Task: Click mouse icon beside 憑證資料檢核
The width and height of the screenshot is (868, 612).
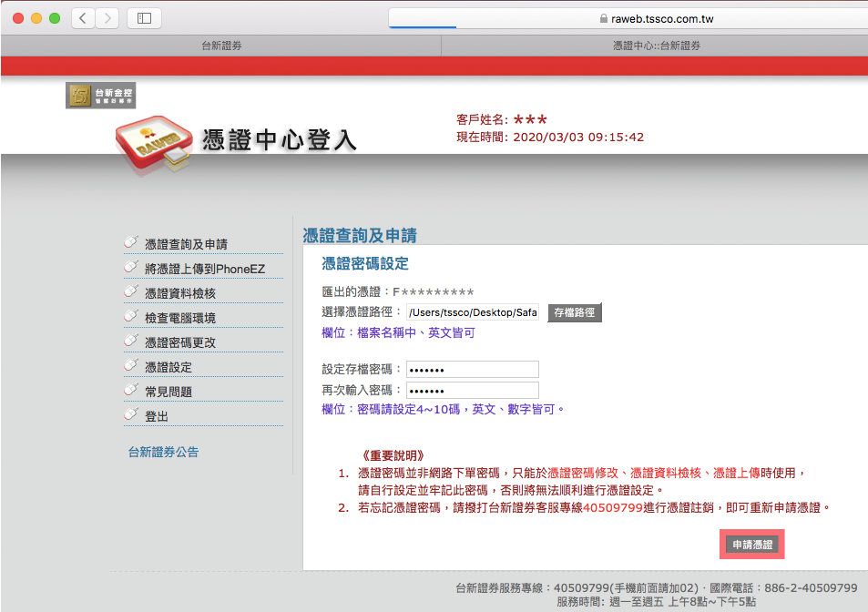Action: click(x=131, y=291)
